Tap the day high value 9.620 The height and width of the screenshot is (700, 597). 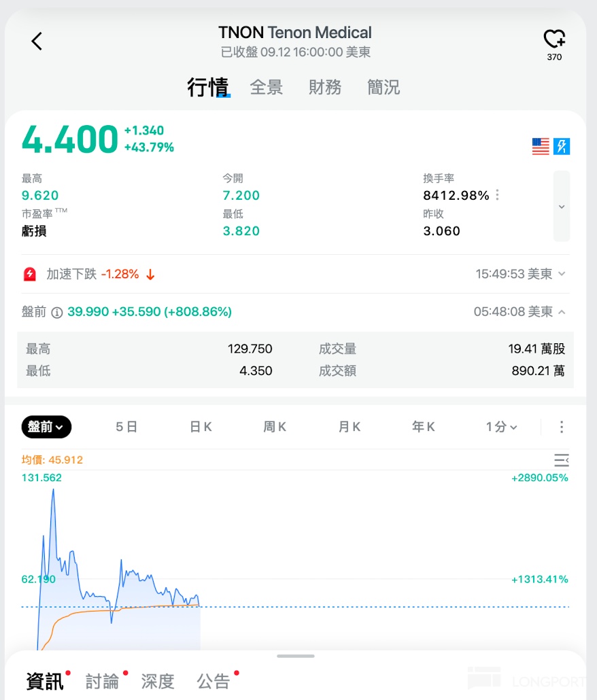(40, 196)
